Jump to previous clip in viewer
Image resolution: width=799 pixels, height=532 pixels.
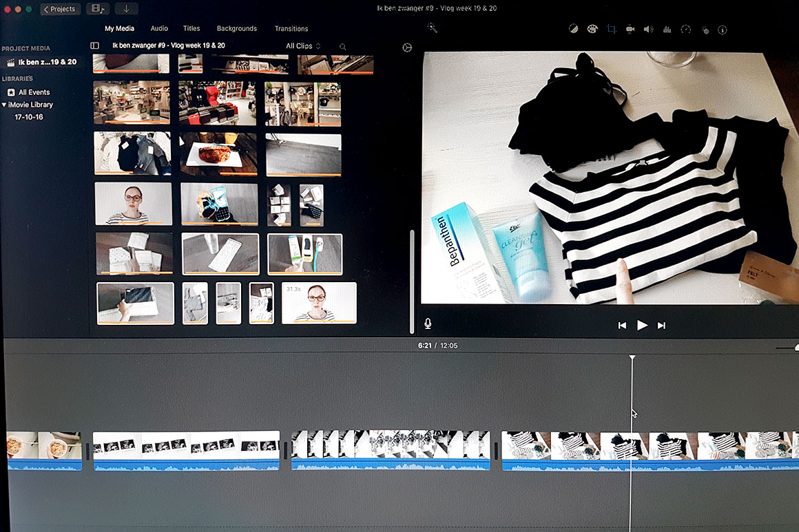click(x=622, y=326)
